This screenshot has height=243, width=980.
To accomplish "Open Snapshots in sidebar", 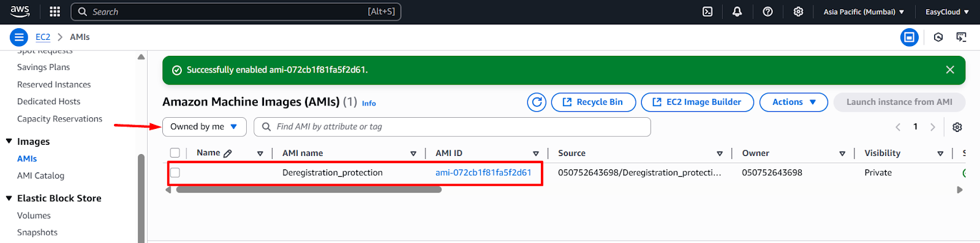I will click(x=37, y=233).
